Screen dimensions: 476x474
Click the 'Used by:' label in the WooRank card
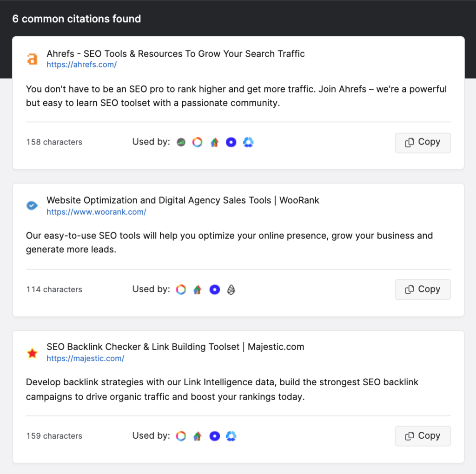click(x=151, y=289)
